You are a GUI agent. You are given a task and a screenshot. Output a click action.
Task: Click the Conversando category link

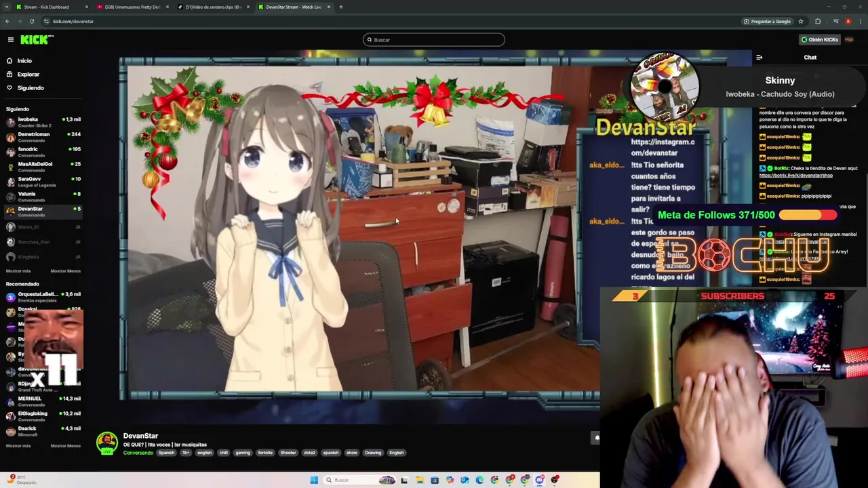coord(138,453)
